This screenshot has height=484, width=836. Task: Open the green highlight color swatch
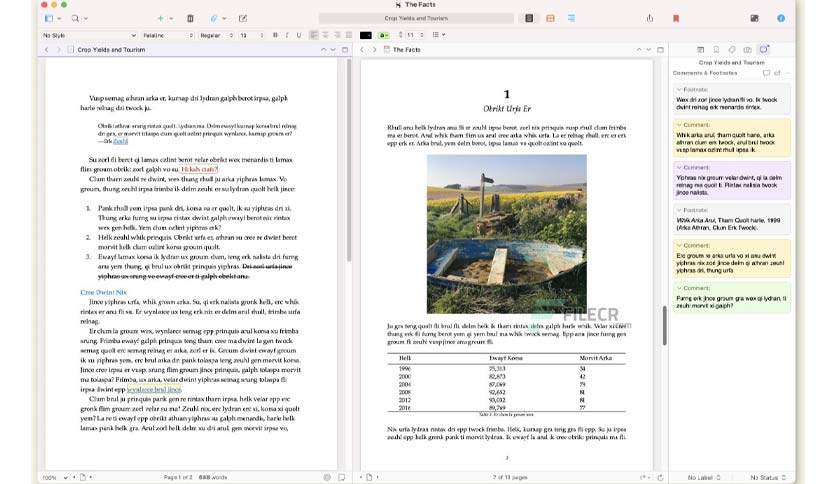[383, 35]
